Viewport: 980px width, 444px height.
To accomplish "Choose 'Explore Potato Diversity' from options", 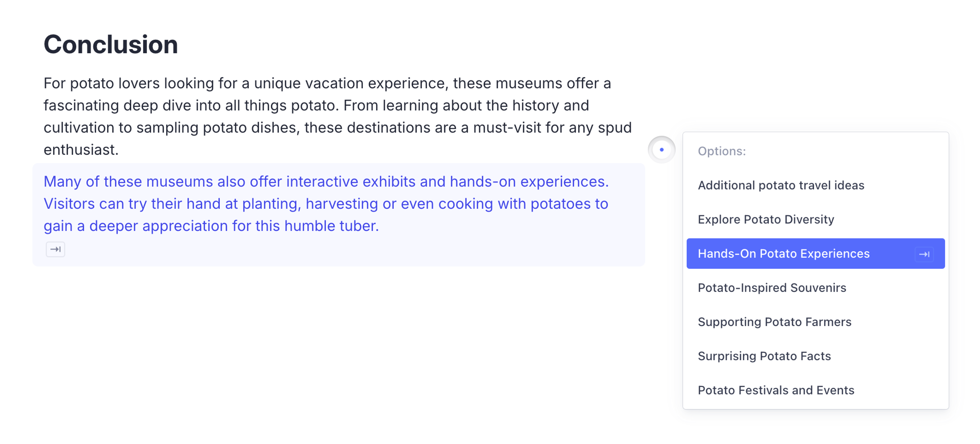I will [765, 220].
